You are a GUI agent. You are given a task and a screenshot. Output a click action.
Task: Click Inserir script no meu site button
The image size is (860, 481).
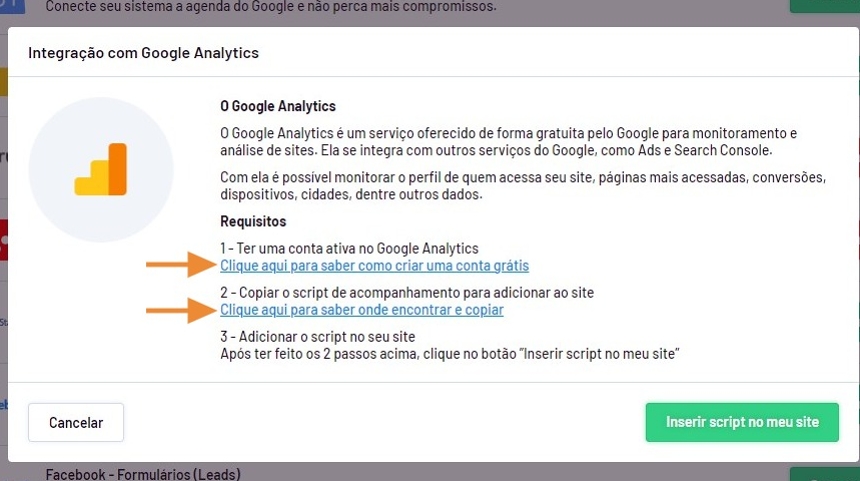[x=742, y=422]
